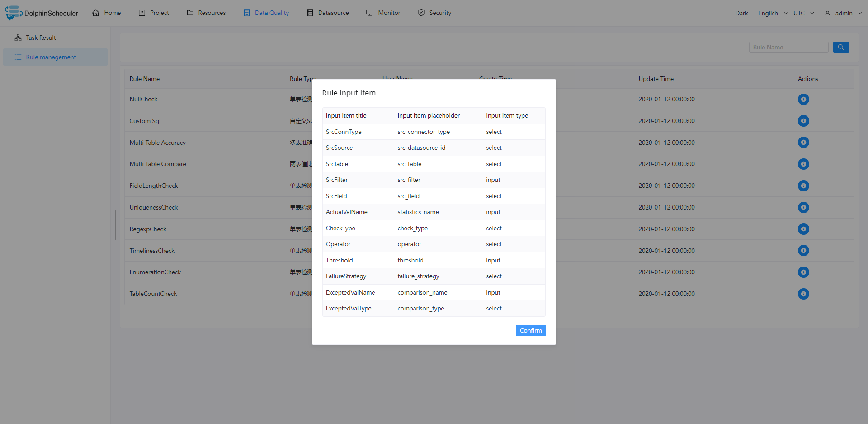The image size is (868, 424).
Task: Click info icon for EnumerationCheck row
Action: [x=803, y=272]
